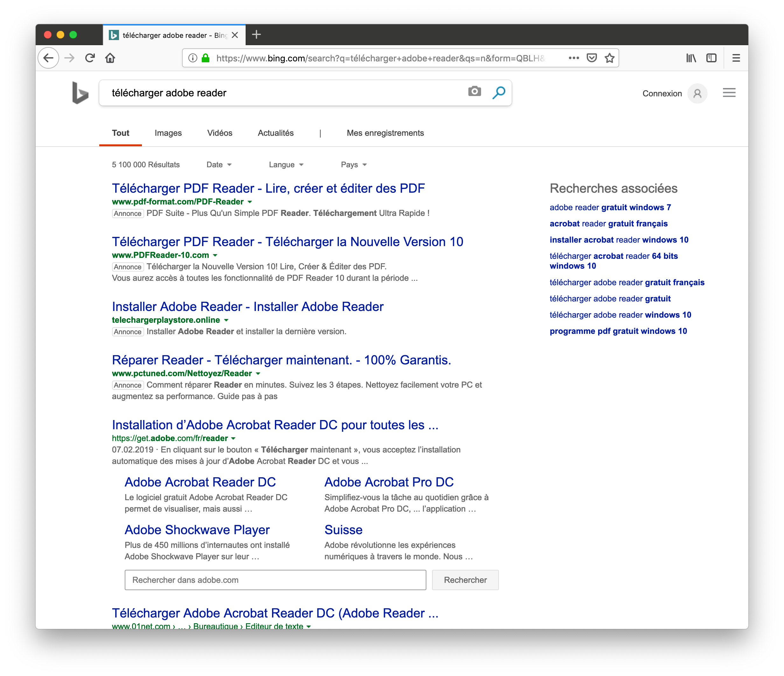Open page actions three-dot menu

tap(574, 58)
